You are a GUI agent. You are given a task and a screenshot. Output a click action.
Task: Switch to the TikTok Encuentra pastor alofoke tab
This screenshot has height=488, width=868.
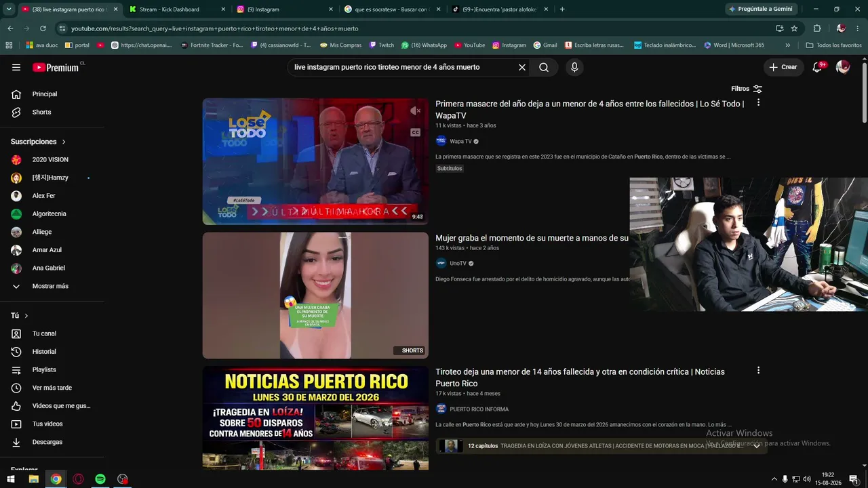coord(500,9)
